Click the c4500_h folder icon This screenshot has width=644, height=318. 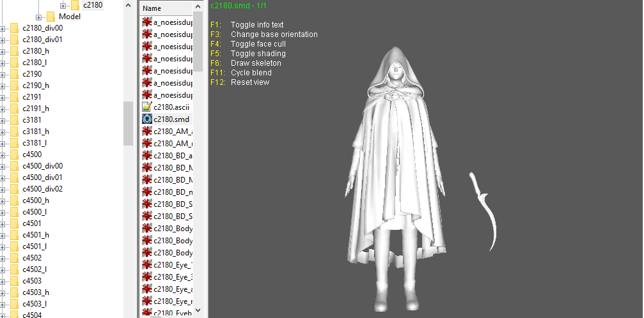pos(14,201)
